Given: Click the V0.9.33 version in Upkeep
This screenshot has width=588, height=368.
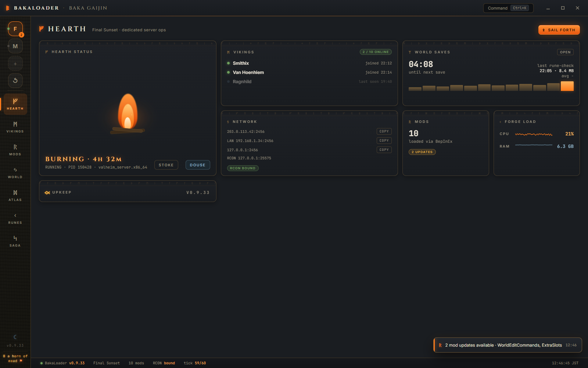Looking at the screenshot, I should tap(198, 192).
